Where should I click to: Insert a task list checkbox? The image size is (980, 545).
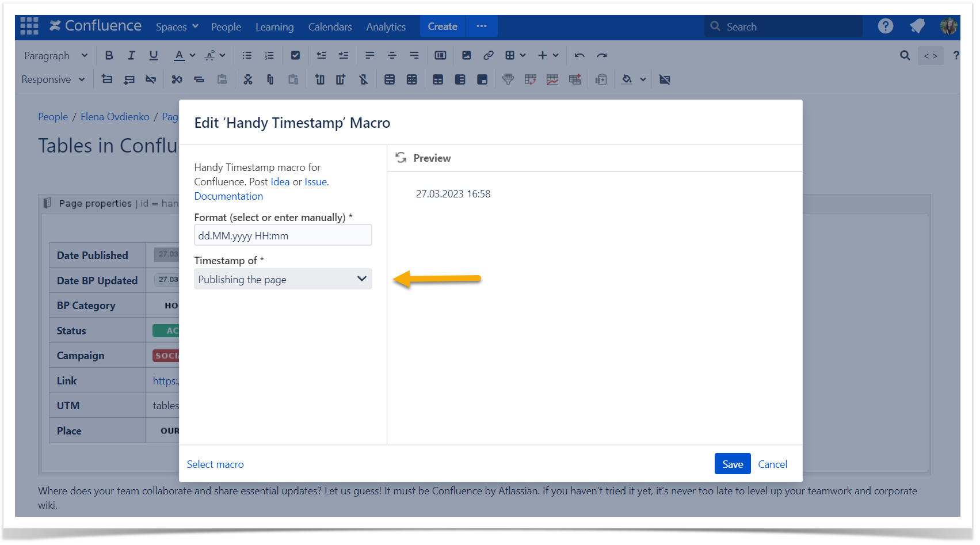(295, 55)
